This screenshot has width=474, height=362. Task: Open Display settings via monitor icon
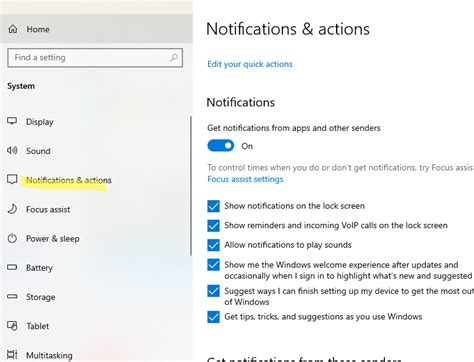12,121
